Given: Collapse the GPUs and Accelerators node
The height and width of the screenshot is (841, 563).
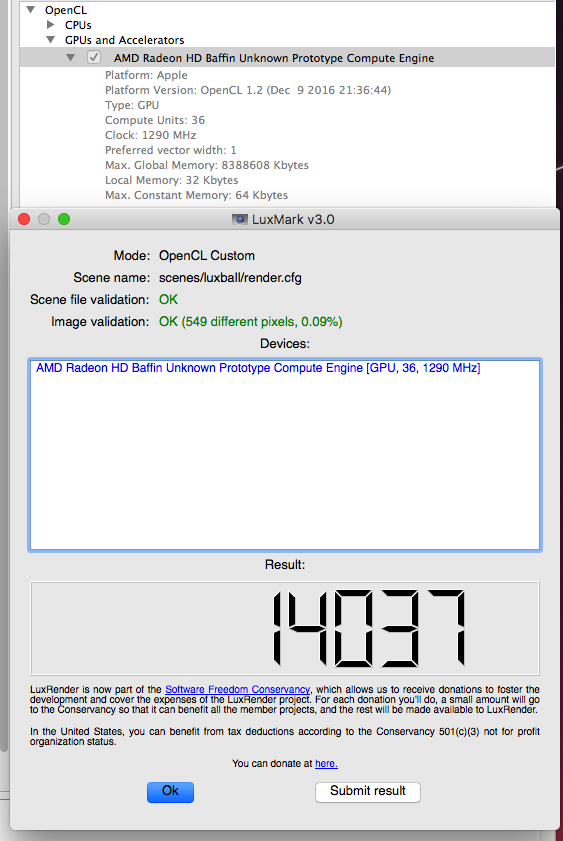Looking at the screenshot, I should [x=50, y=40].
